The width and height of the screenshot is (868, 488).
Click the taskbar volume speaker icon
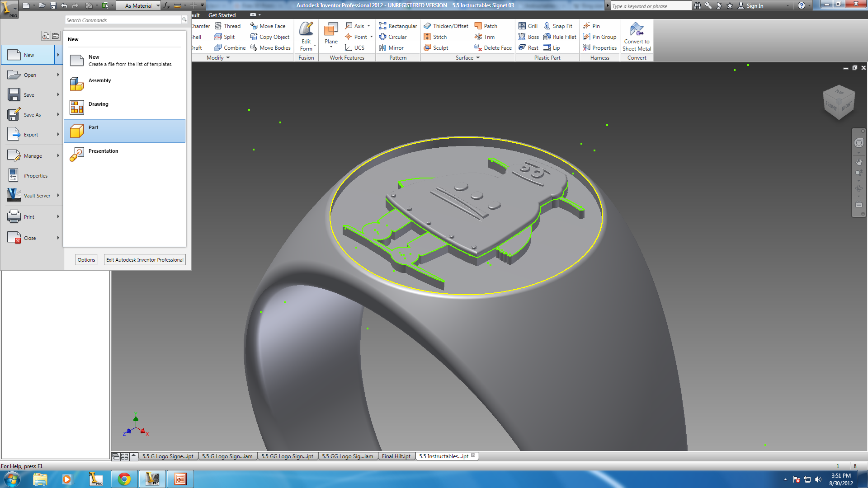818,479
